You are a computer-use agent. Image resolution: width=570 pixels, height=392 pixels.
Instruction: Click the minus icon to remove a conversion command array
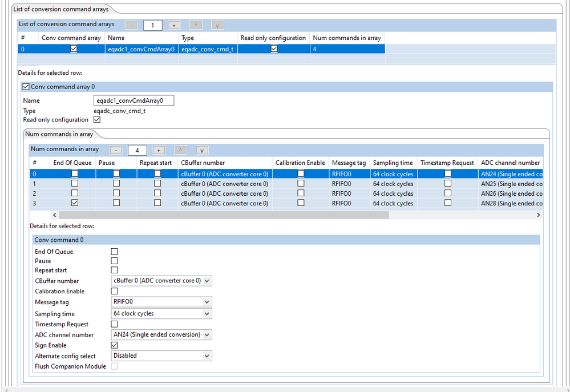[131, 25]
